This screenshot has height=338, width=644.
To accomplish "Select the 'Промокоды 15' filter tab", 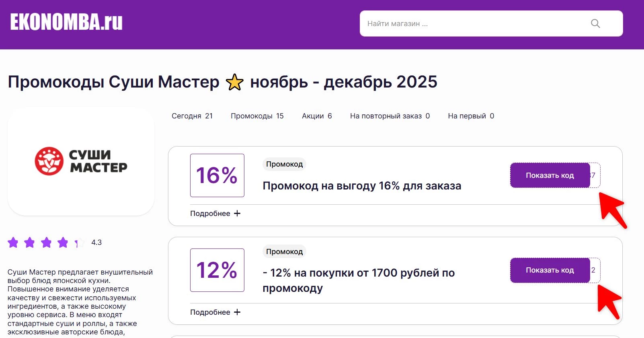I will [257, 116].
